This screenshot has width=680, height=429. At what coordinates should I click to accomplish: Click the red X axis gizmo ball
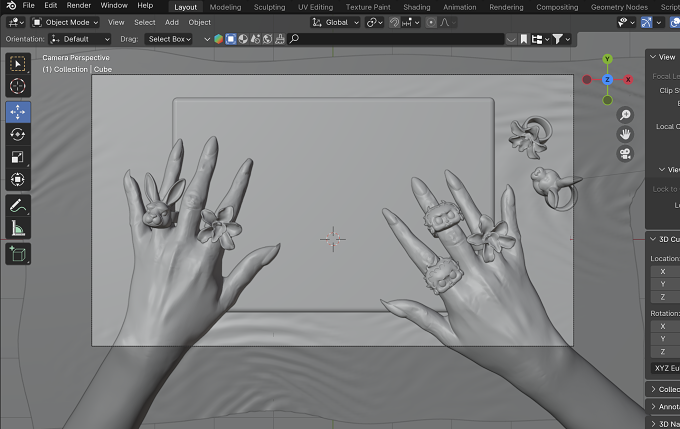click(628, 79)
